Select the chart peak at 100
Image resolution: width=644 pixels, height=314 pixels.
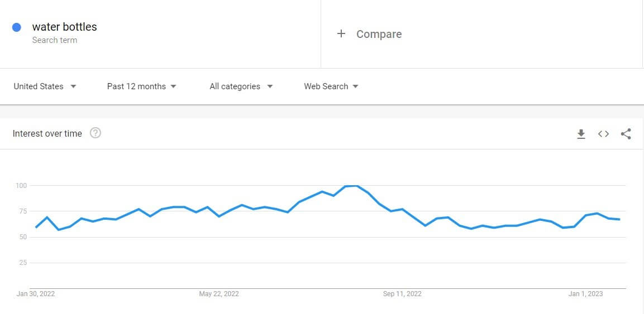click(356, 186)
